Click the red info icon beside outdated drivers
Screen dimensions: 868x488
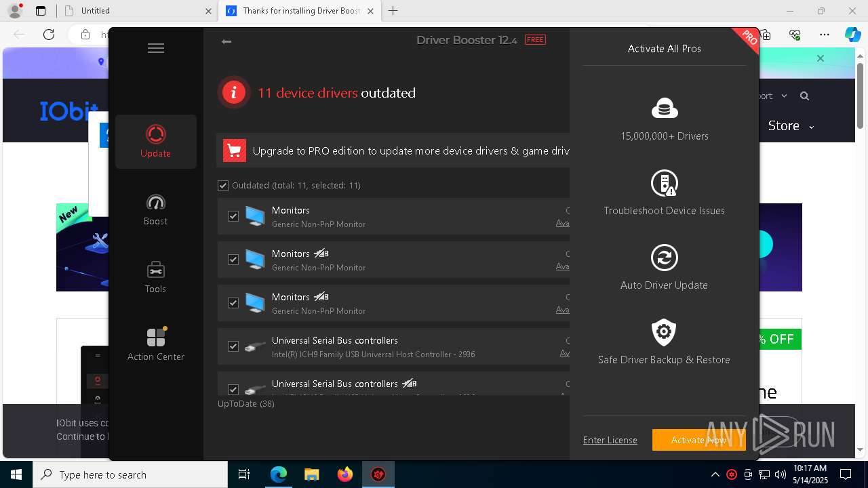click(234, 93)
